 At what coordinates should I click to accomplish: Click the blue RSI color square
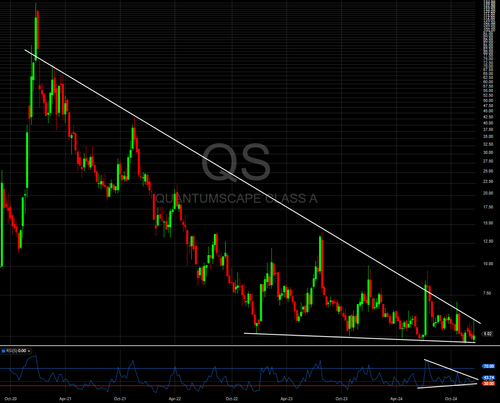point(3,351)
